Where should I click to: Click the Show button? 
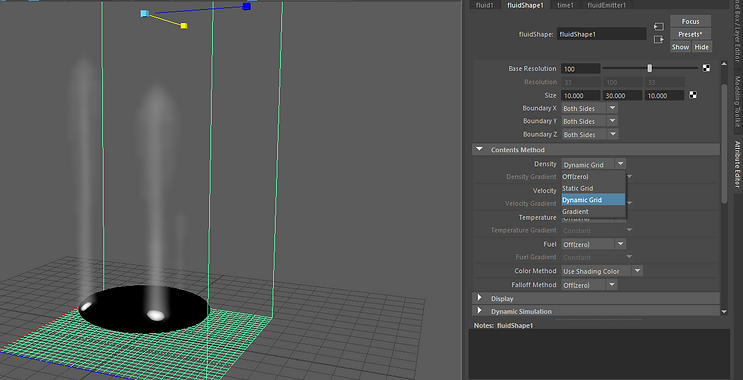tap(680, 47)
